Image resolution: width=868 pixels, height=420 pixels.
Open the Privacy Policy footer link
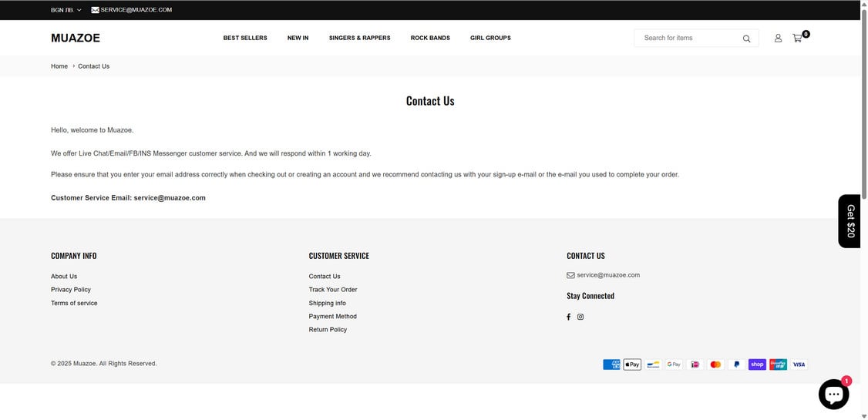(71, 290)
